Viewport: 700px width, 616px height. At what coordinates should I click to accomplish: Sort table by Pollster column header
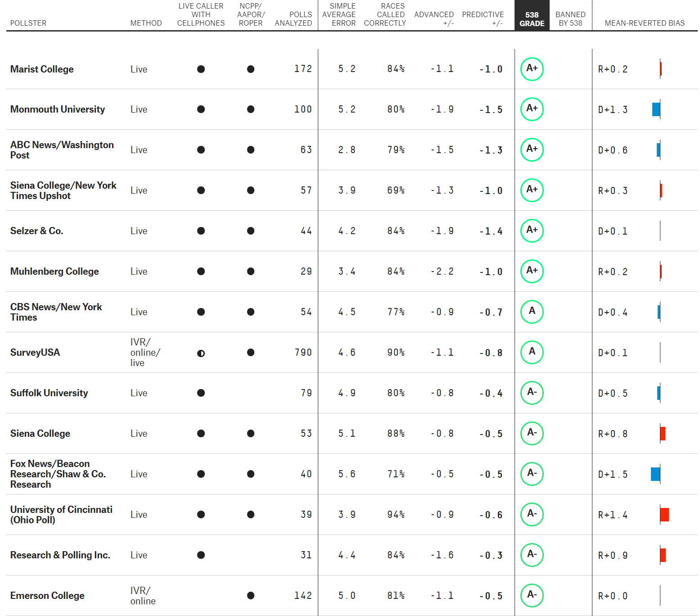coord(28,23)
